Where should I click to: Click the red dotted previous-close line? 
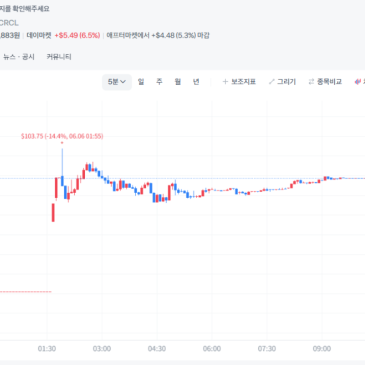(x=26, y=292)
